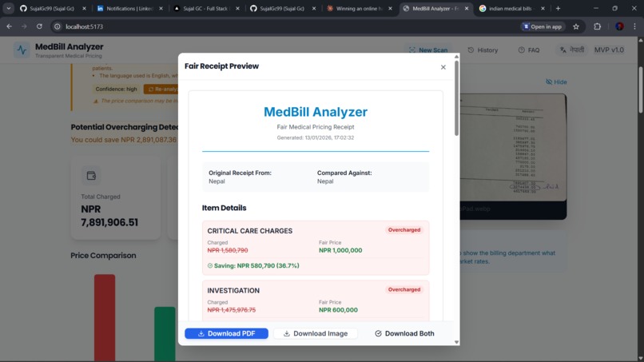
Task: Click the Confidence: high badge
Action: click(116, 90)
